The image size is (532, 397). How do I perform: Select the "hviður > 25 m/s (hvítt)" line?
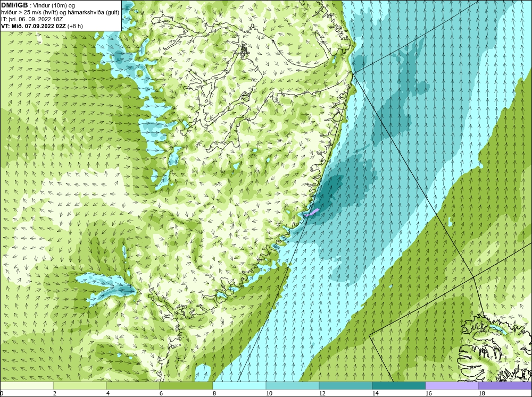click(30, 12)
